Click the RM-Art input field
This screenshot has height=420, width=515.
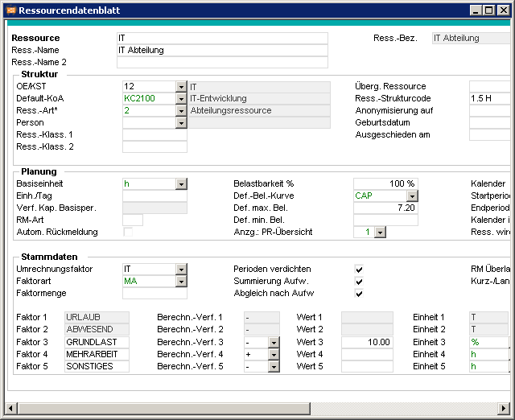tap(133, 220)
